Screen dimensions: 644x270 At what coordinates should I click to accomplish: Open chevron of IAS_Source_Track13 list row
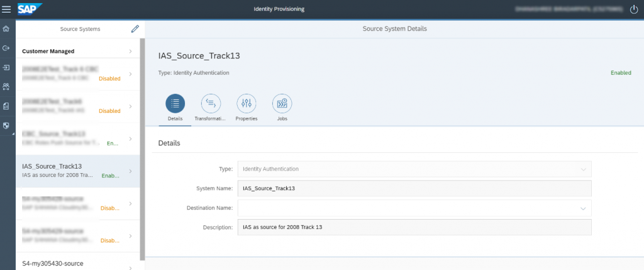coord(131,171)
